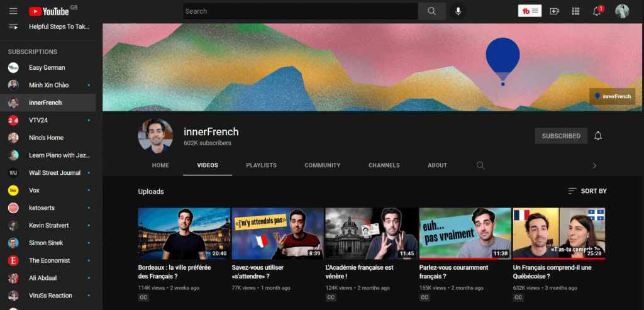Click the SUBSCRIPTIONS sidebar heading

tap(33, 52)
